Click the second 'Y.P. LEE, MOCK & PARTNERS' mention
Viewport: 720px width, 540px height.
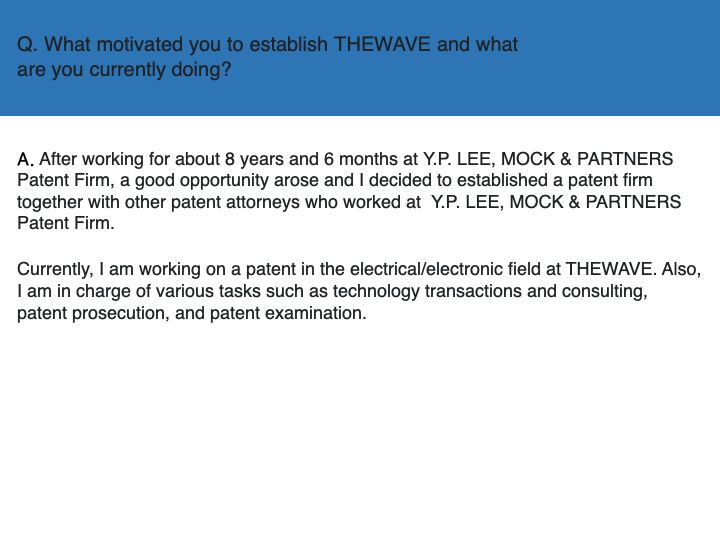(556, 202)
